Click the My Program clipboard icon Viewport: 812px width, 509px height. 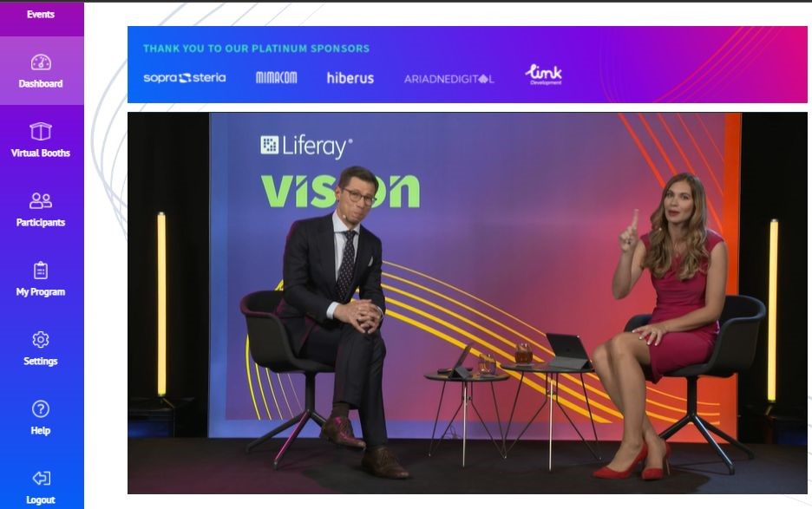41,271
